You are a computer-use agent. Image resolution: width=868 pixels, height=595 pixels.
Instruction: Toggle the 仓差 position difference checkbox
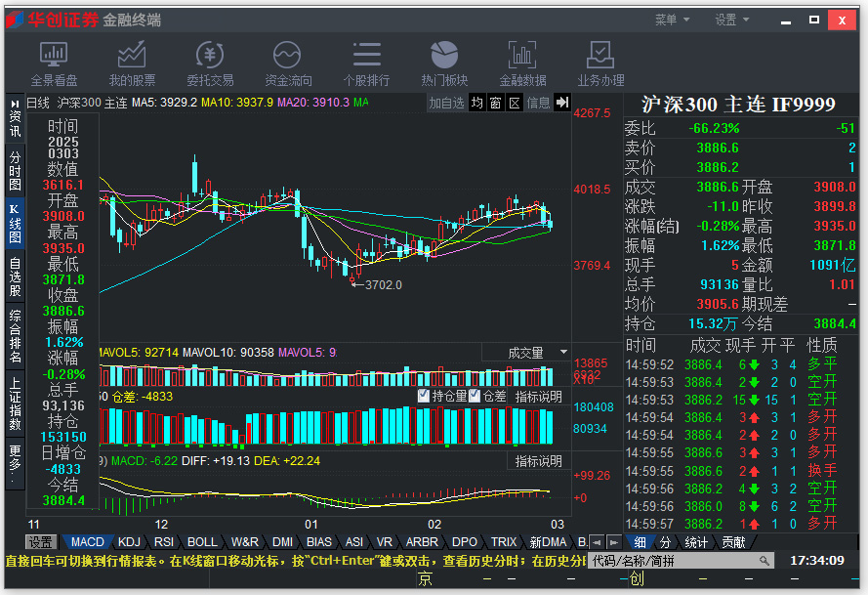coord(484,396)
